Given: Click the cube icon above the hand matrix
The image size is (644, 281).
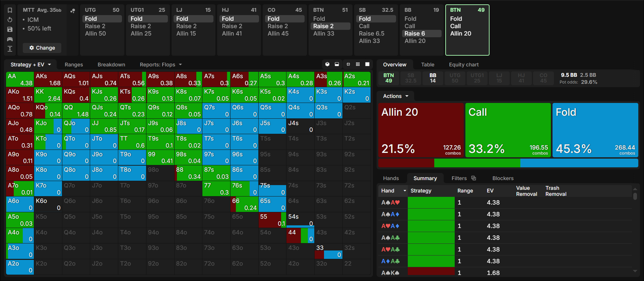Looking at the screenshot, I should 327,64.
